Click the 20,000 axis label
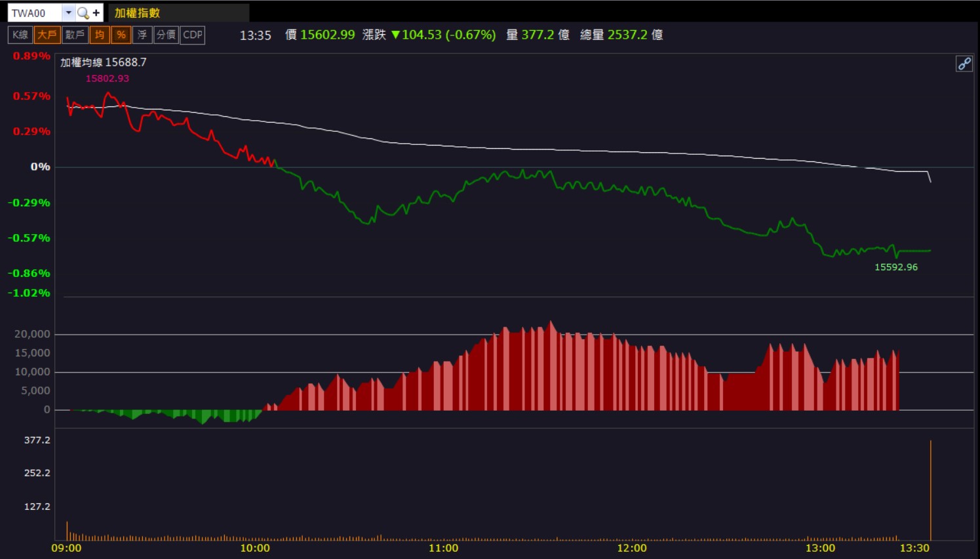980x559 pixels. (32, 334)
